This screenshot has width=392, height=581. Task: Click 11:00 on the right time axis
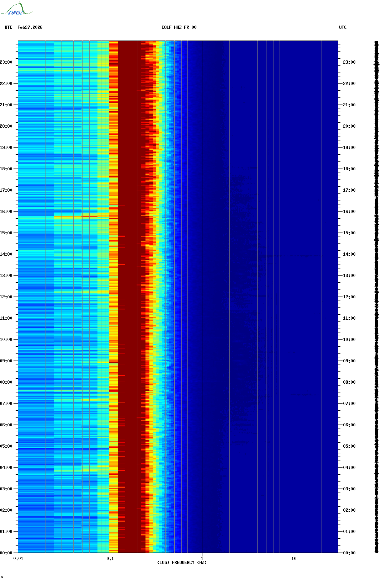coord(349,318)
